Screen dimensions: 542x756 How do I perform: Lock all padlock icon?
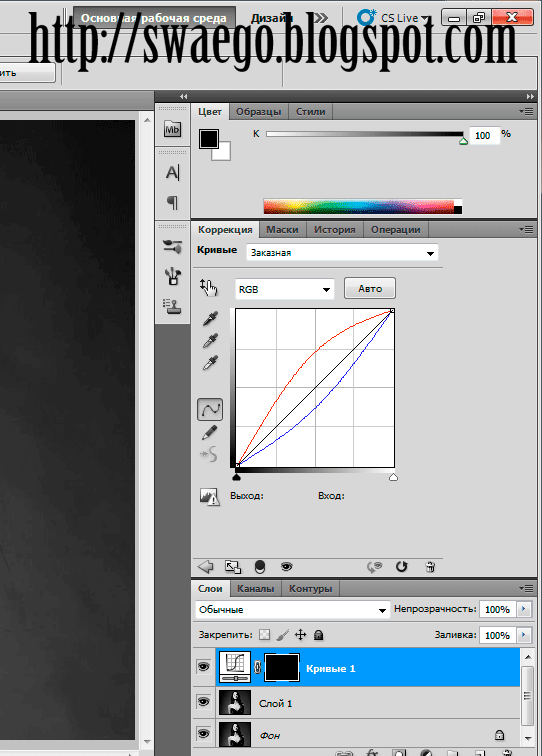pyautogui.click(x=318, y=635)
